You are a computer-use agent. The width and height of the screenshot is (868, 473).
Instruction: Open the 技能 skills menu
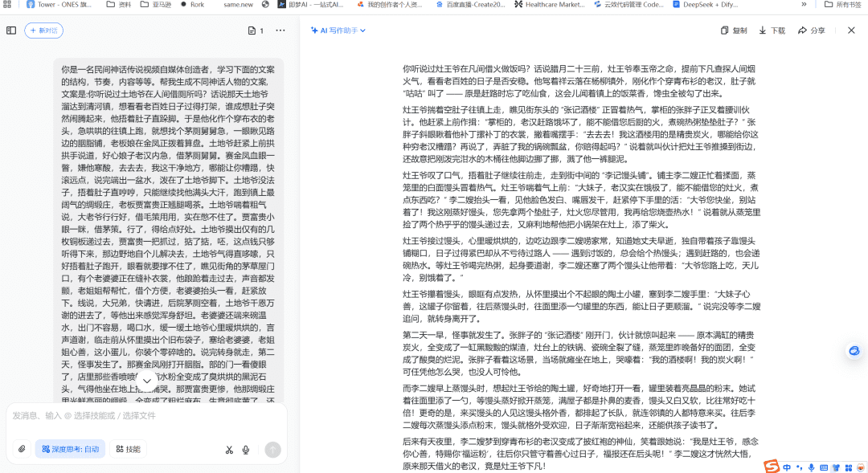point(128,449)
